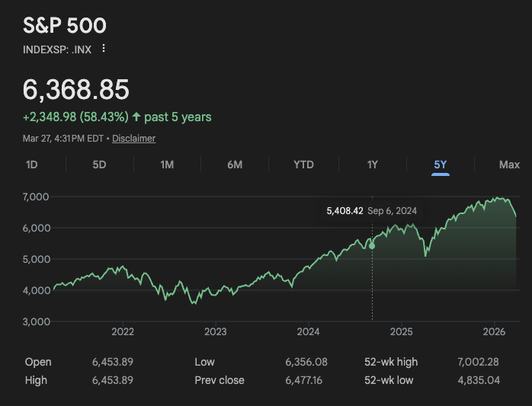
Task: Click the S&P 500 title heading
Action: 65,25
